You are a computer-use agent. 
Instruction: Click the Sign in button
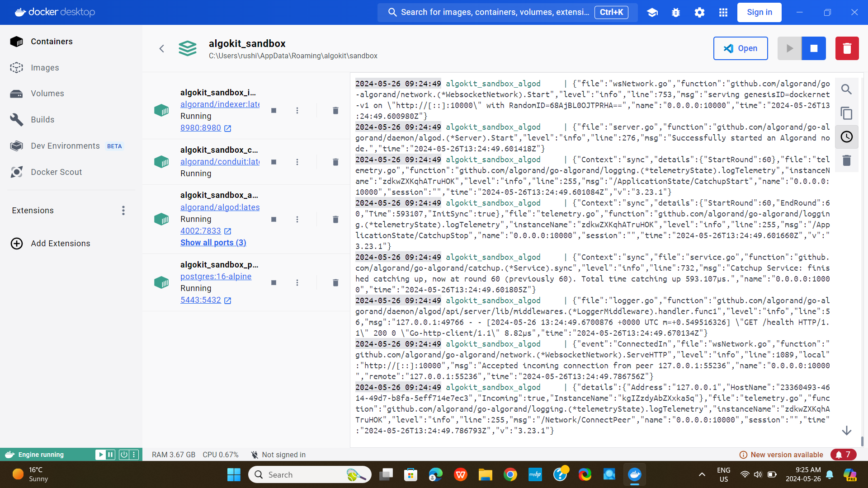pos(759,13)
